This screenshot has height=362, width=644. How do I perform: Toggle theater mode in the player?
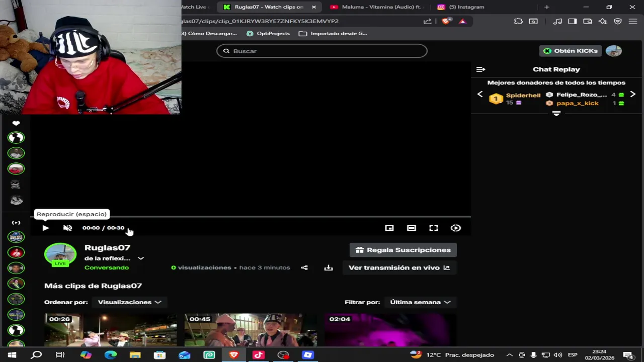click(x=412, y=228)
